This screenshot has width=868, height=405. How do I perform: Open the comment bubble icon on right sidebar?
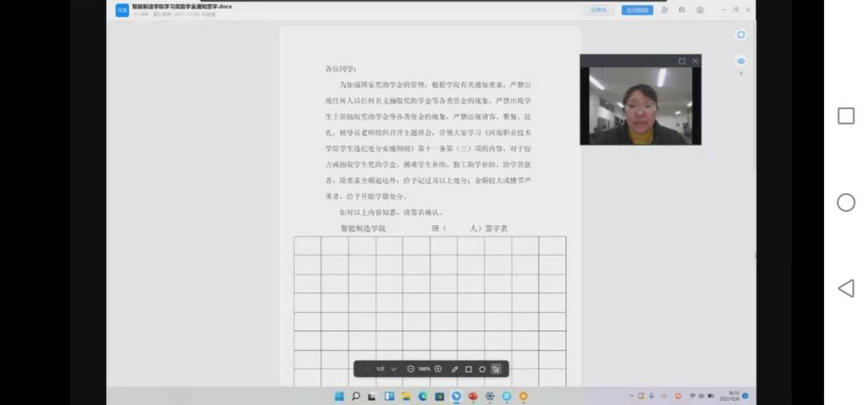point(741,36)
